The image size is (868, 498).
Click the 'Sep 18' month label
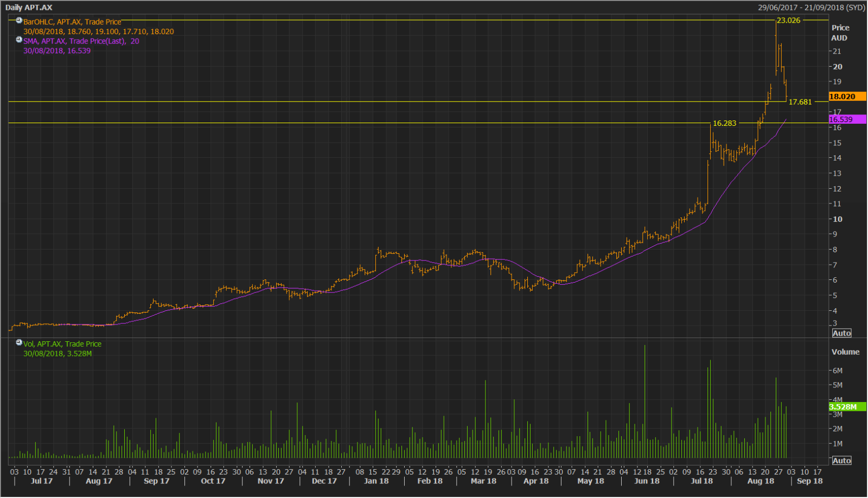click(x=809, y=481)
